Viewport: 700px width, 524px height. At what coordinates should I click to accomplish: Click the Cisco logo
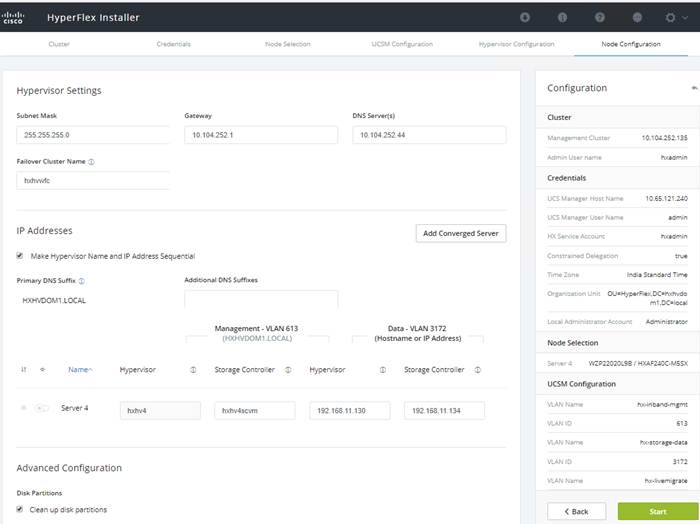click(x=12, y=17)
